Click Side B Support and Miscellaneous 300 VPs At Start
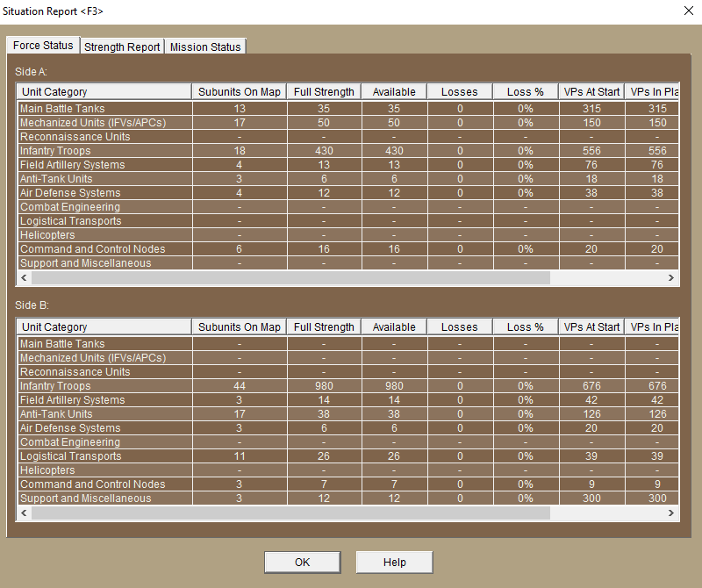This screenshot has height=588, width=702. point(591,498)
